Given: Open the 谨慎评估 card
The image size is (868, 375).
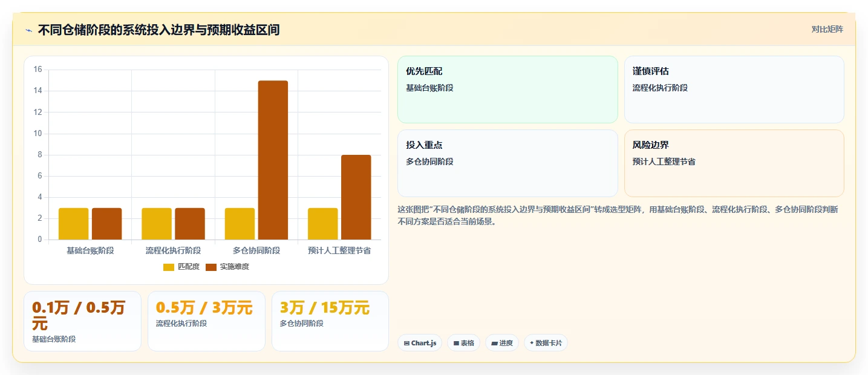Looking at the screenshot, I should pyautogui.click(x=734, y=90).
